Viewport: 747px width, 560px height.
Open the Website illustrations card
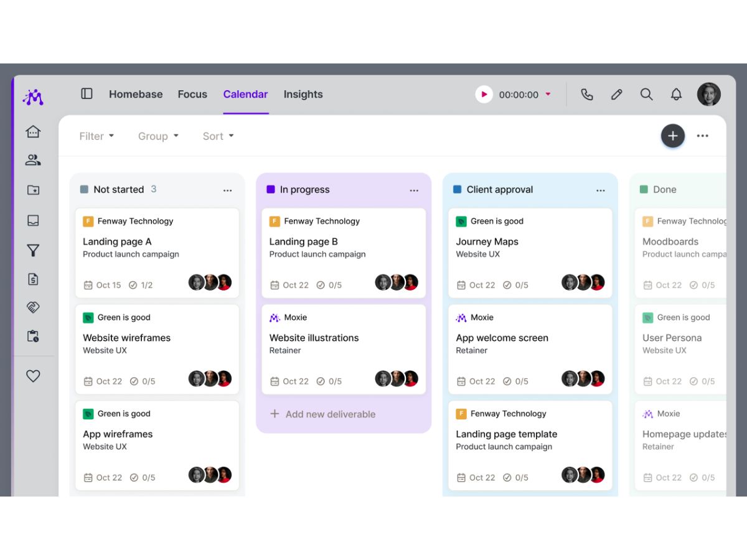coord(344,350)
